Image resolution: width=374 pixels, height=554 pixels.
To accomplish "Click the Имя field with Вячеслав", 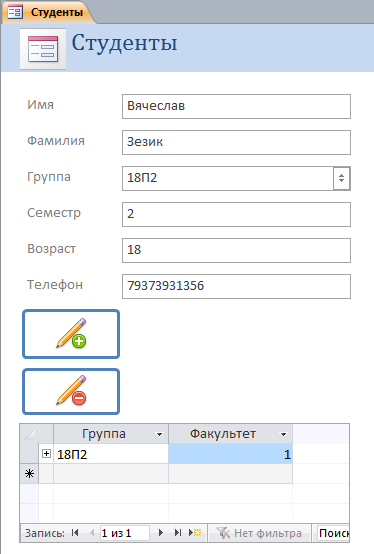I will (236, 106).
